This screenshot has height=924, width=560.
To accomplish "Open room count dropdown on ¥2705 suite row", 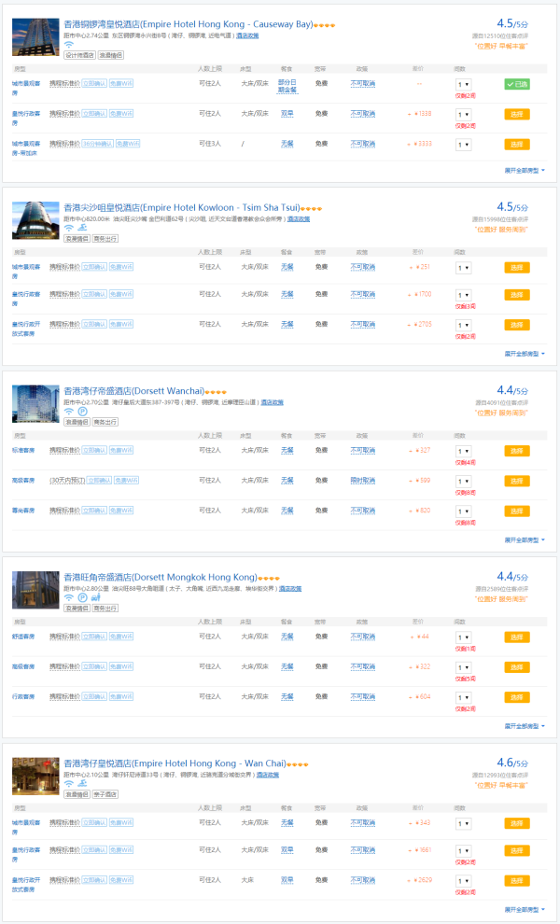I will (x=463, y=326).
